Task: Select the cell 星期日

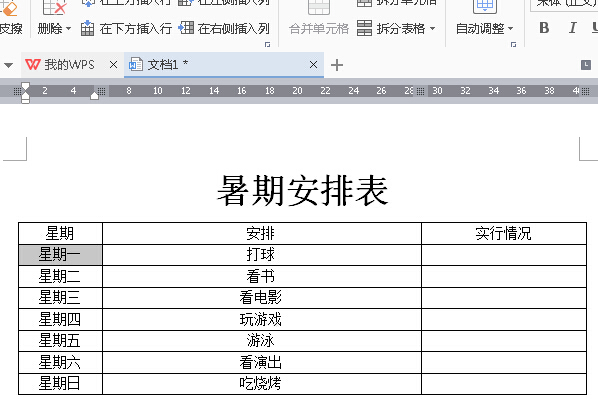Action: 60,383
